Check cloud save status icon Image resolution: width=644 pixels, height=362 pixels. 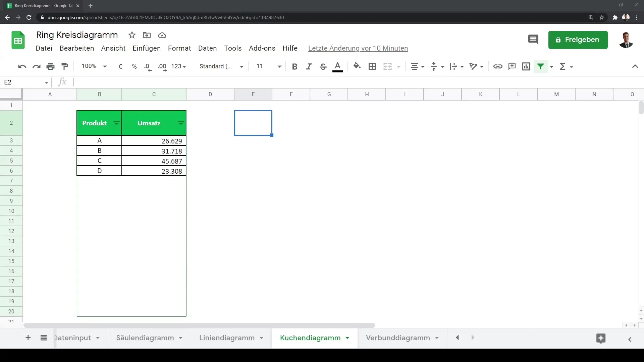(162, 35)
